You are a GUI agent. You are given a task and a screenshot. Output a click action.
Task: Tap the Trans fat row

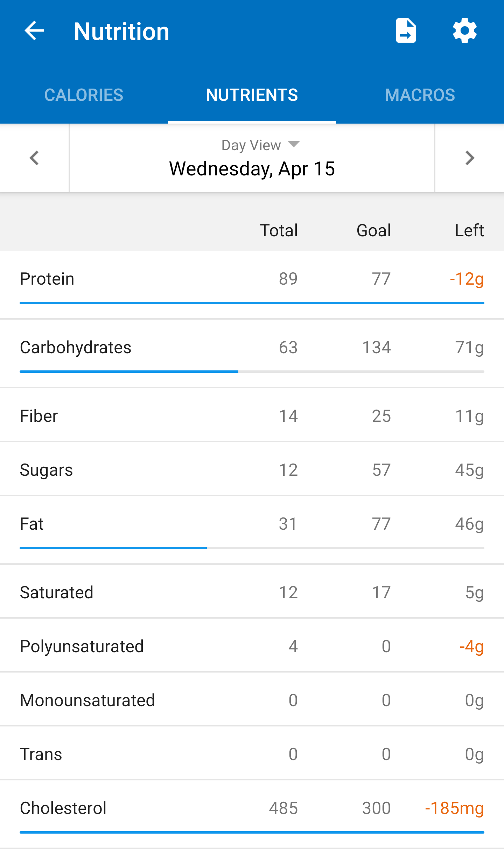(252, 754)
